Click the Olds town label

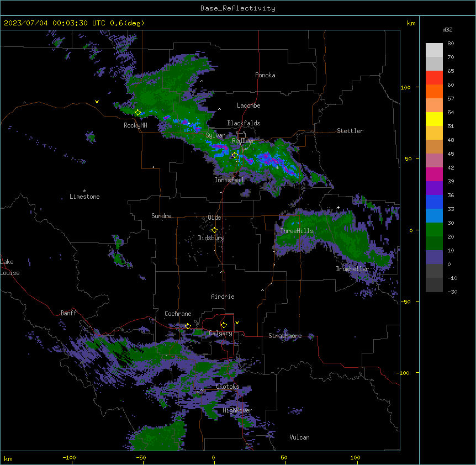214,218
